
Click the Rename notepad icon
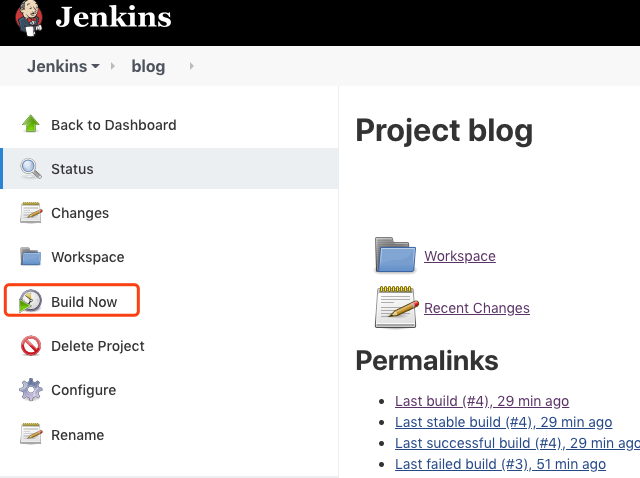point(31,434)
